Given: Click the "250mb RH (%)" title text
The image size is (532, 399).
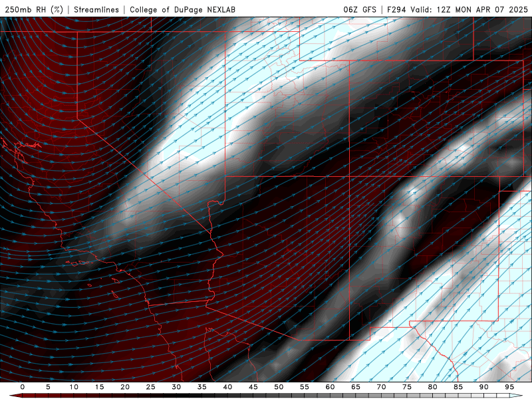Looking at the screenshot, I should pyautogui.click(x=34, y=9).
